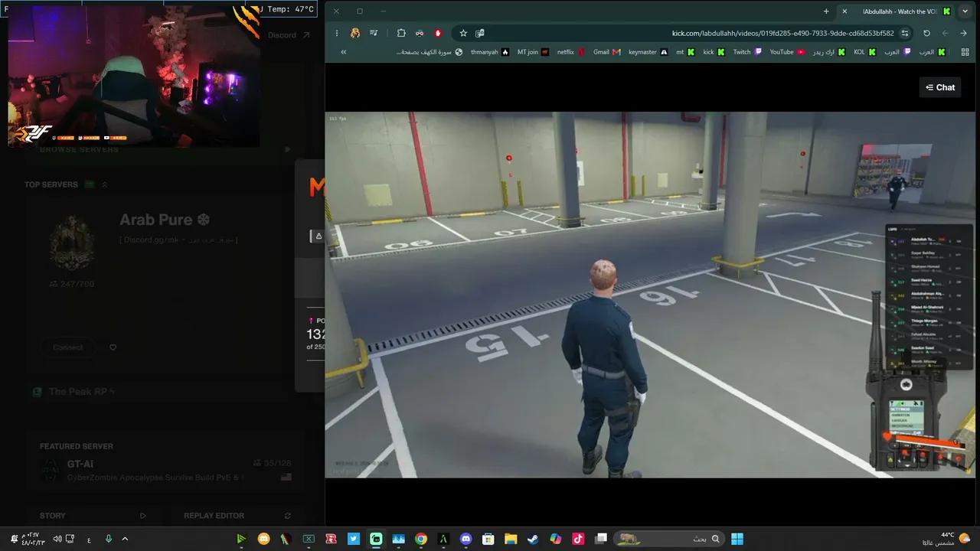This screenshot has height=551, width=980.
Task: Open the KOL bookmark
Action: click(865, 52)
